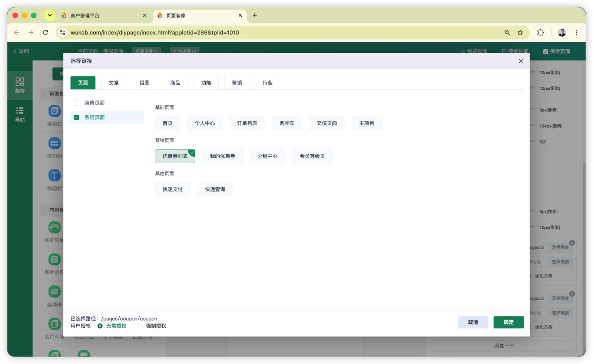Click the 按钮组 module icon
This screenshot has height=364, width=593.
[x=54, y=143]
